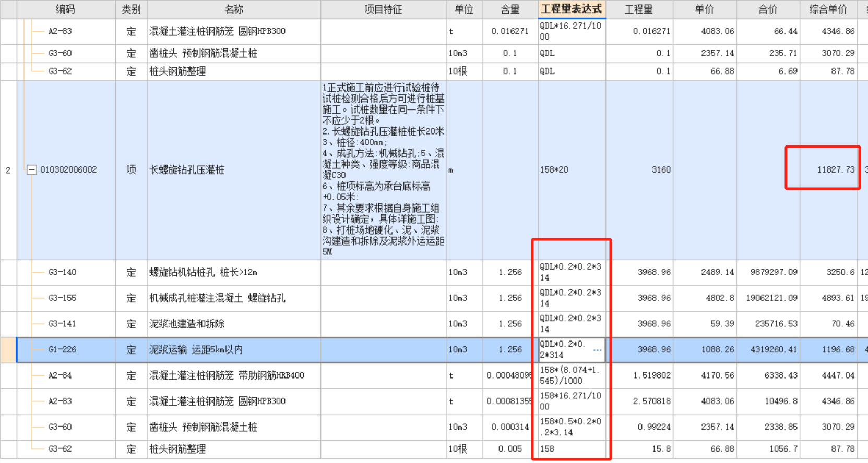Sort by the 编码 column header
The width and height of the screenshot is (868, 463).
pos(65,9)
